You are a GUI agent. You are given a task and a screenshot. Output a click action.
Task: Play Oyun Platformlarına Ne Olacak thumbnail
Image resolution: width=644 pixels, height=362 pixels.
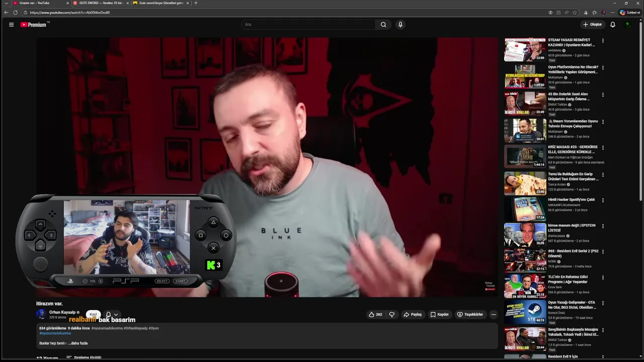[x=525, y=77]
